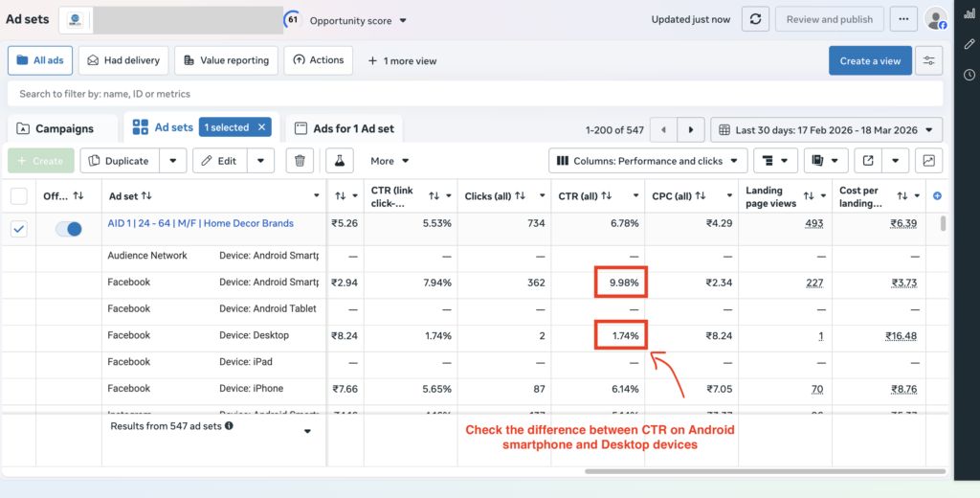The image size is (980, 498).
Task: Click the pencil edit icon in sidebar
Action: point(969,44)
